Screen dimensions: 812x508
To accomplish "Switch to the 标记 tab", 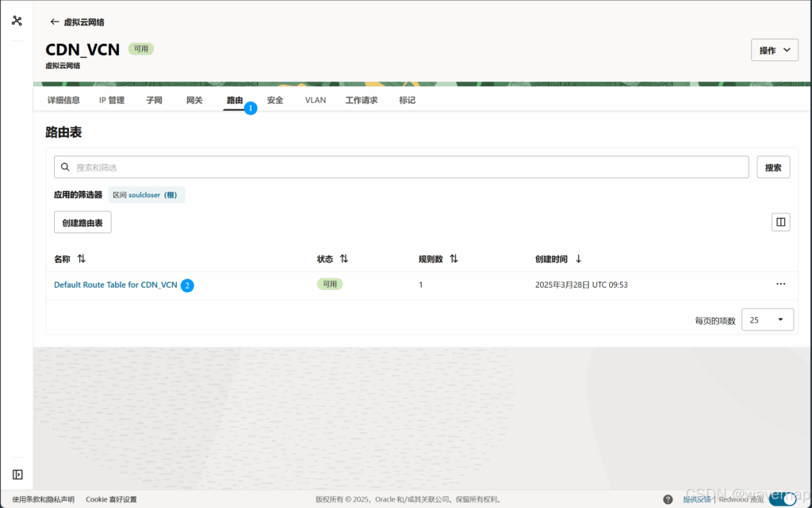I will 407,101.
